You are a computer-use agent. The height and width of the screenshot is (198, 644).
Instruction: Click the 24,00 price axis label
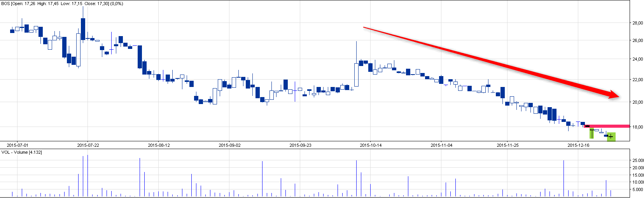tap(637, 59)
